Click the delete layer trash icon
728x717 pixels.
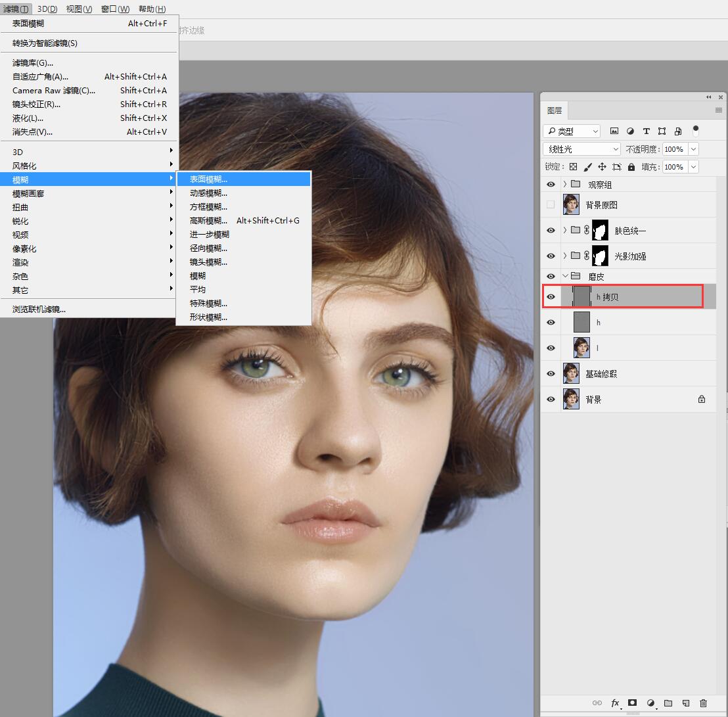tap(704, 703)
